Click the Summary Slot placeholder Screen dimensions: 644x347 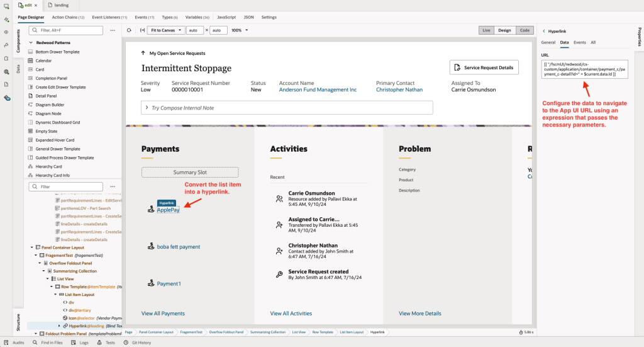(190, 173)
